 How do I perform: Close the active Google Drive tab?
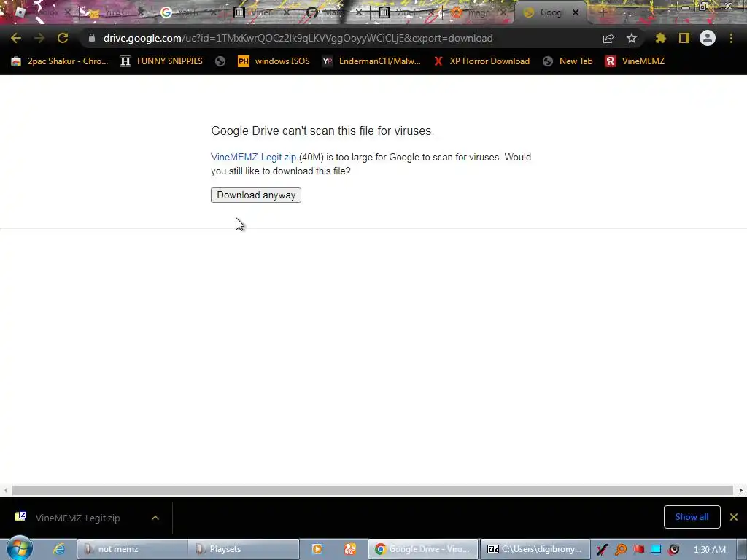click(576, 12)
